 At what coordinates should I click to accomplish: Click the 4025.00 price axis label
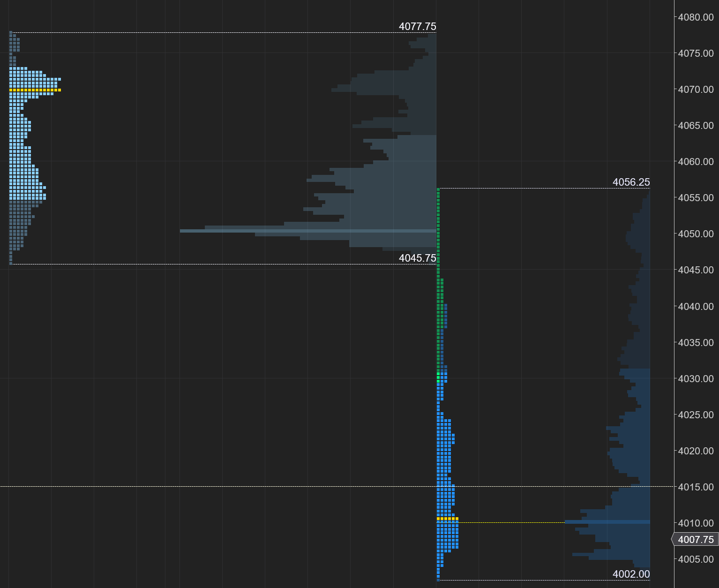696,415
